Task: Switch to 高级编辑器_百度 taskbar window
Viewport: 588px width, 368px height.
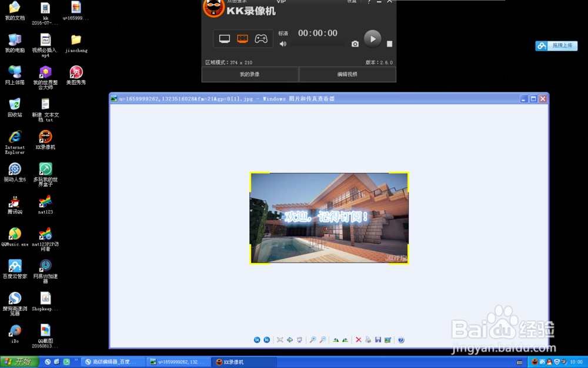Action: [x=113, y=362]
